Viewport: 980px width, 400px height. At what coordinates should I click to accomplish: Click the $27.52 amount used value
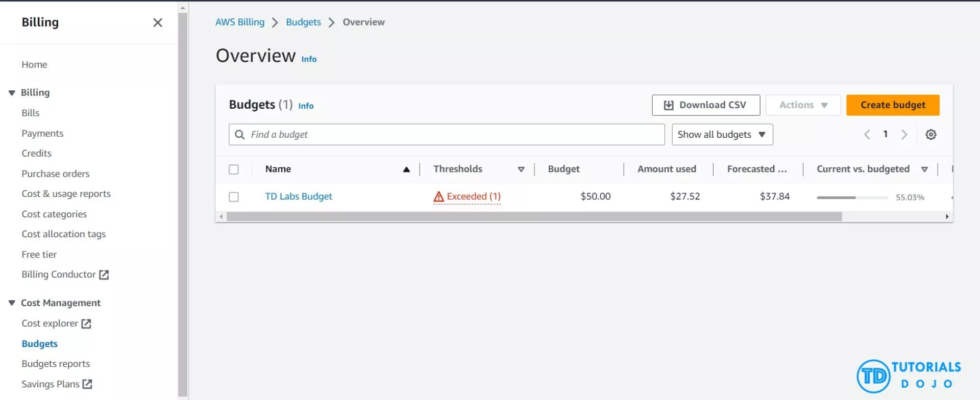click(x=685, y=196)
